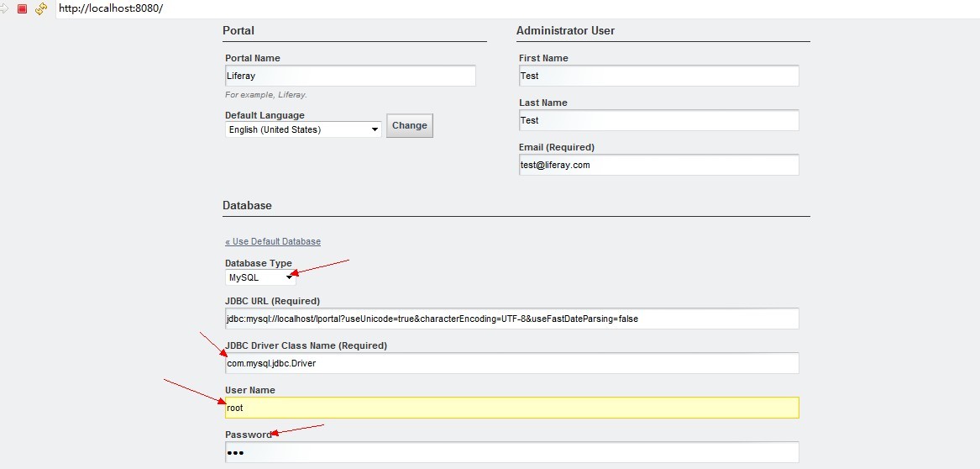Click the Administrator User section heading
Image resolution: width=980 pixels, height=469 pixels.
coord(565,31)
